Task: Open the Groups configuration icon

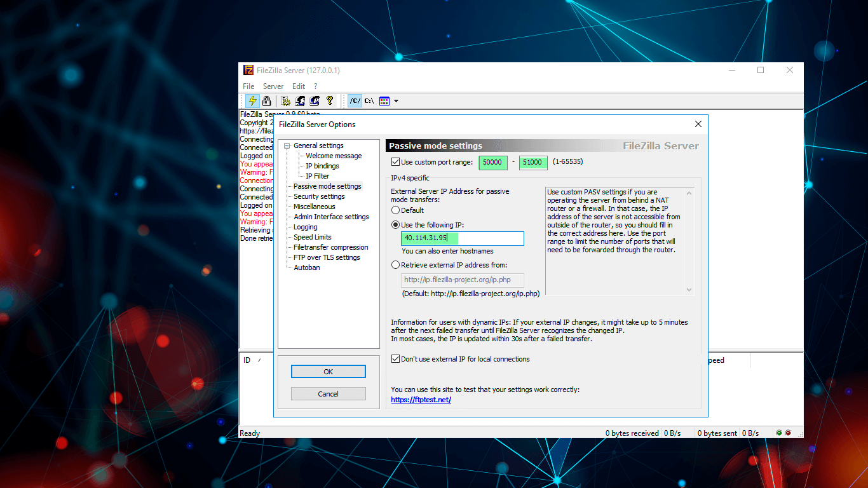Action: pos(315,101)
